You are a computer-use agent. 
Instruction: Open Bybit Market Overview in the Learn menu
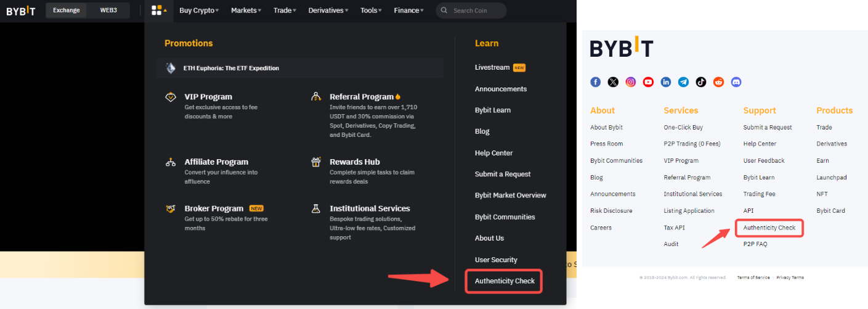[x=511, y=195]
